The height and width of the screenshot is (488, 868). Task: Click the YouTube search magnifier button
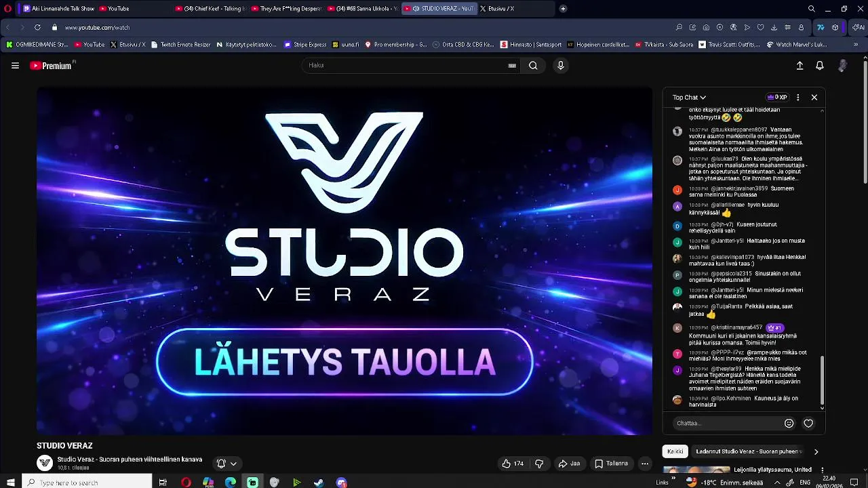[x=533, y=66]
